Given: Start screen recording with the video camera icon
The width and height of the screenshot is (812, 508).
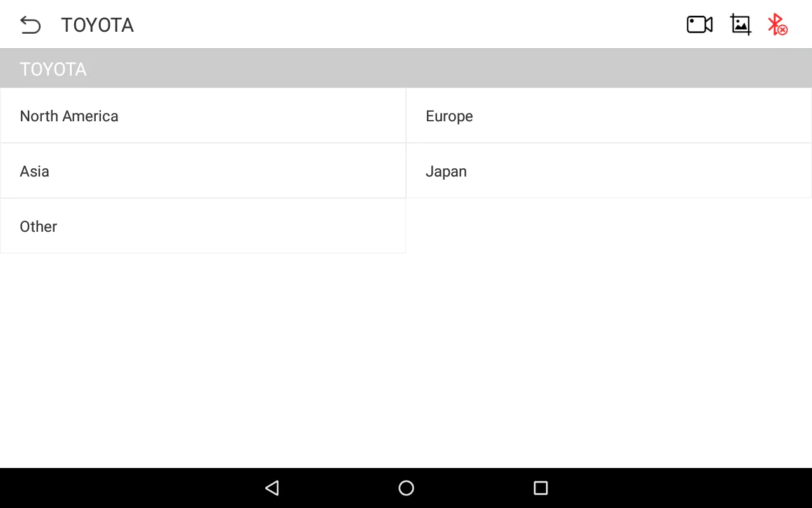Looking at the screenshot, I should (700, 24).
